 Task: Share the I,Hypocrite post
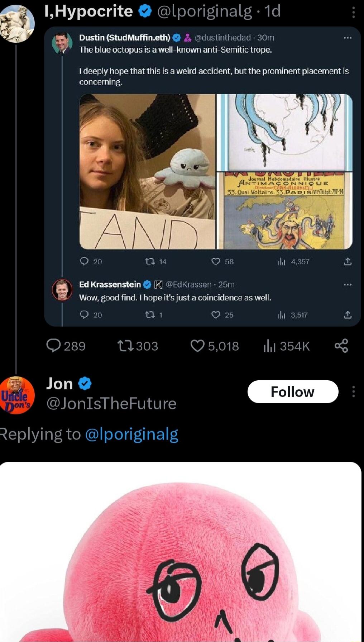341,346
